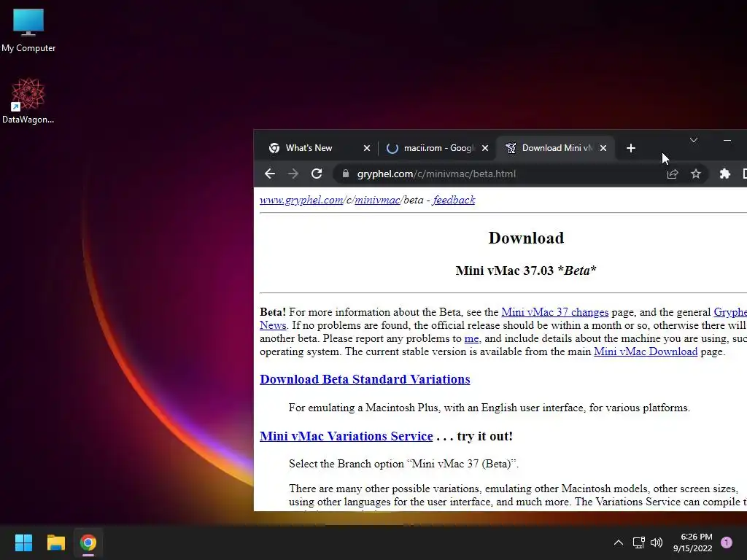The width and height of the screenshot is (747, 560).
Task: Open network status tray icon
Action: [638, 542]
